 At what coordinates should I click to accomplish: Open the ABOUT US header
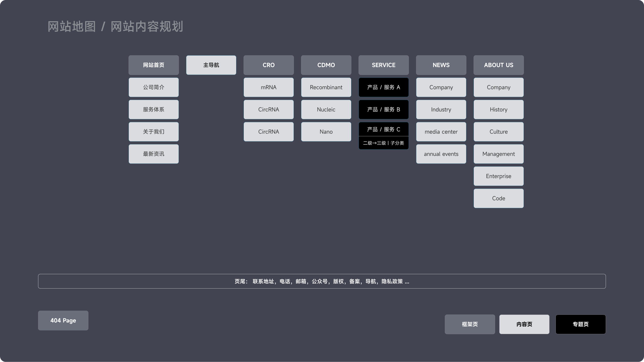tap(499, 65)
